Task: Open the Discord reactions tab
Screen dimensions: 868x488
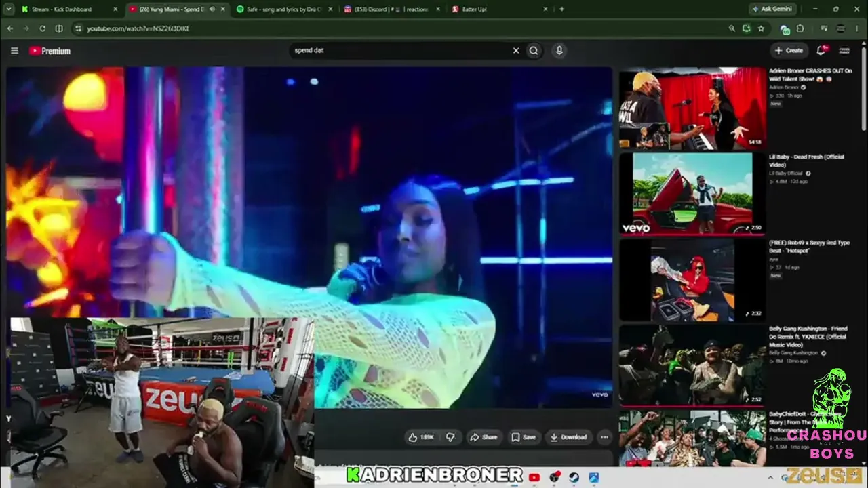Action: point(391,9)
